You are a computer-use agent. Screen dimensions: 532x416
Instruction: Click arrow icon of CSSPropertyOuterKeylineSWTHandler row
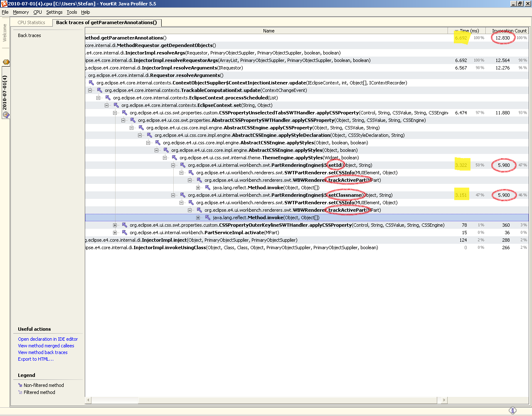(125, 225)
